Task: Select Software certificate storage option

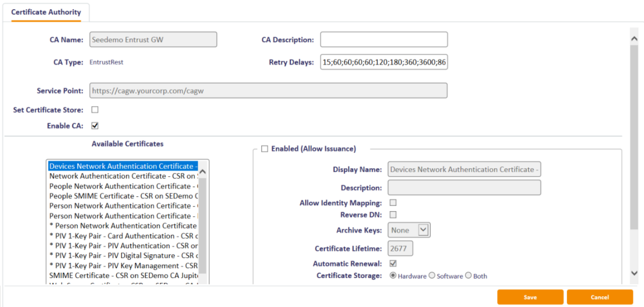Action: [x=432, y=276]
